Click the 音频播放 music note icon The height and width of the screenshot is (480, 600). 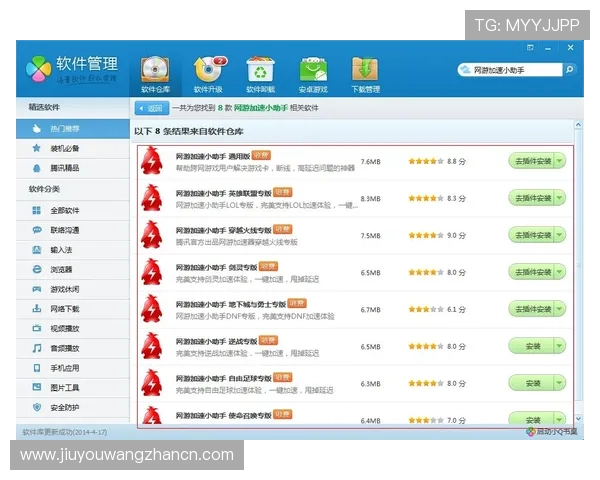37,348
